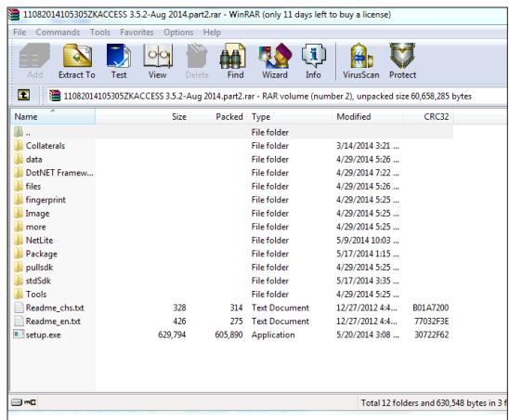The height and width of the screenshot is (420, 509).
Task: Click the Delete toolbar icon
Action: [x=197, y=61]
